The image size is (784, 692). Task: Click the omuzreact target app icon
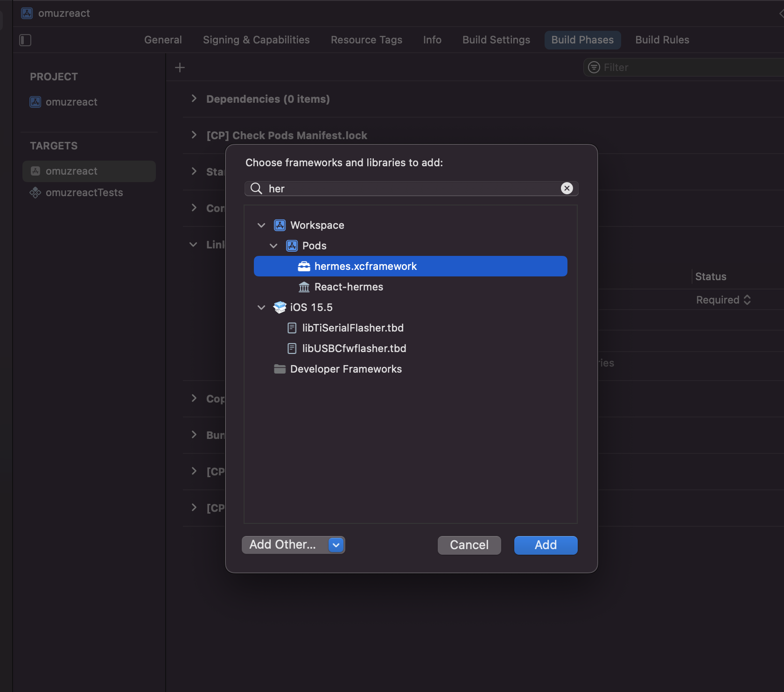[x=35, y=171]
